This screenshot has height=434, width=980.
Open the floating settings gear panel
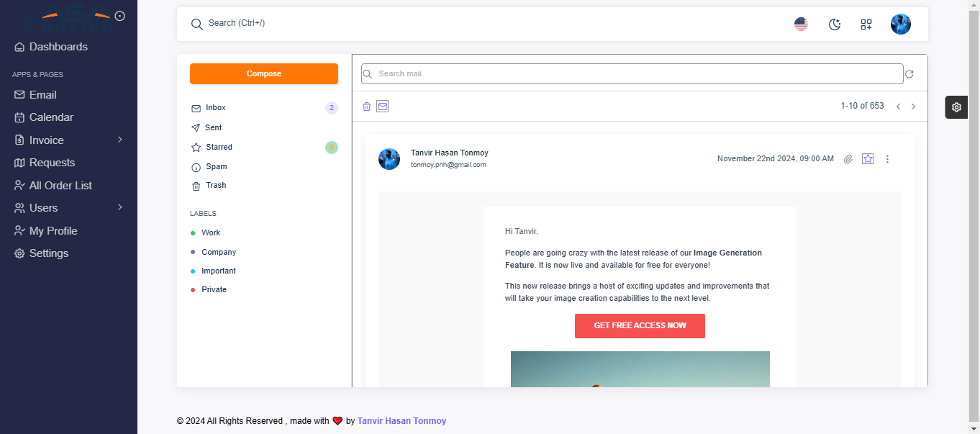tap(956, 107)
